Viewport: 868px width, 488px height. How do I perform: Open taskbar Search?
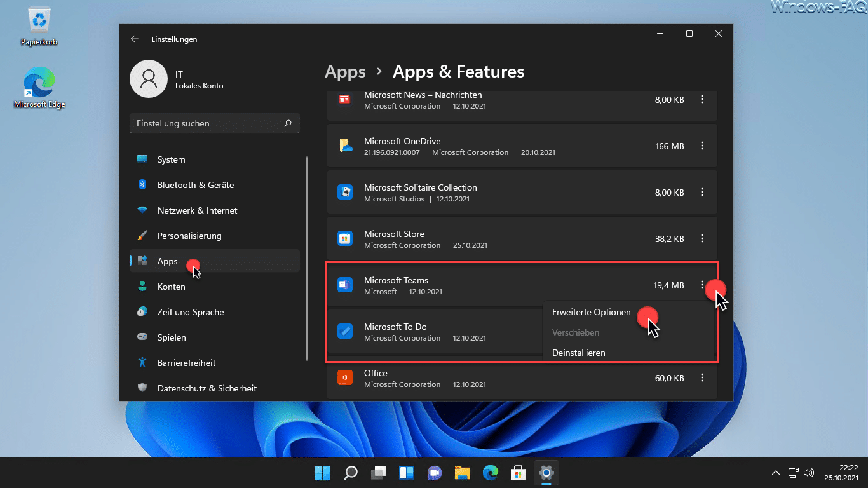point(351,473)
